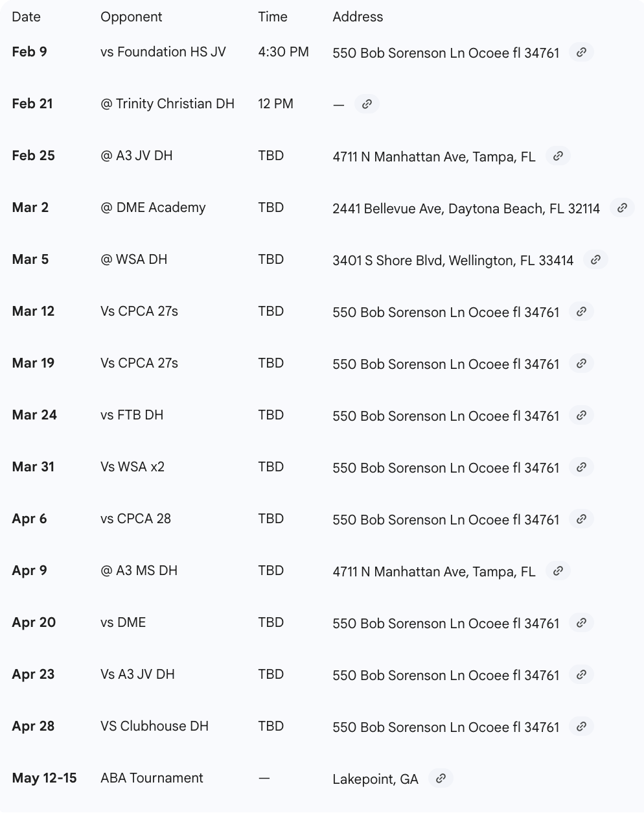Open link icon in Feb 21 row
Screen dimensions: 644x813
367,104
